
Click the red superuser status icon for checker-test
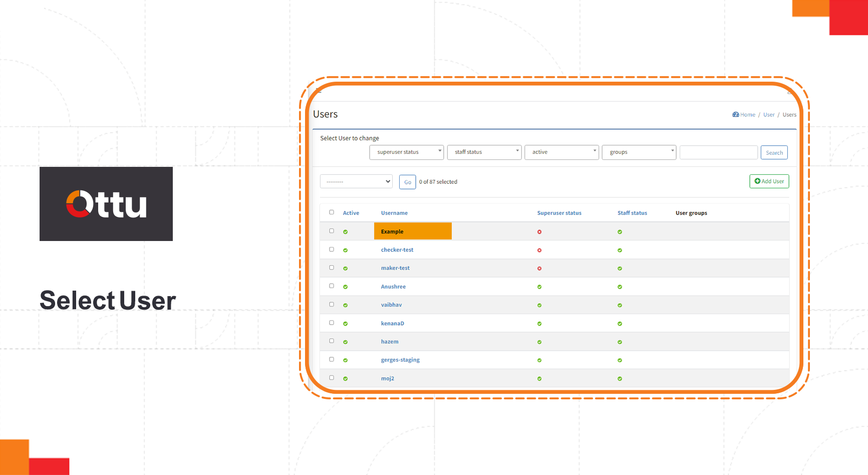[x=539, y=250]
